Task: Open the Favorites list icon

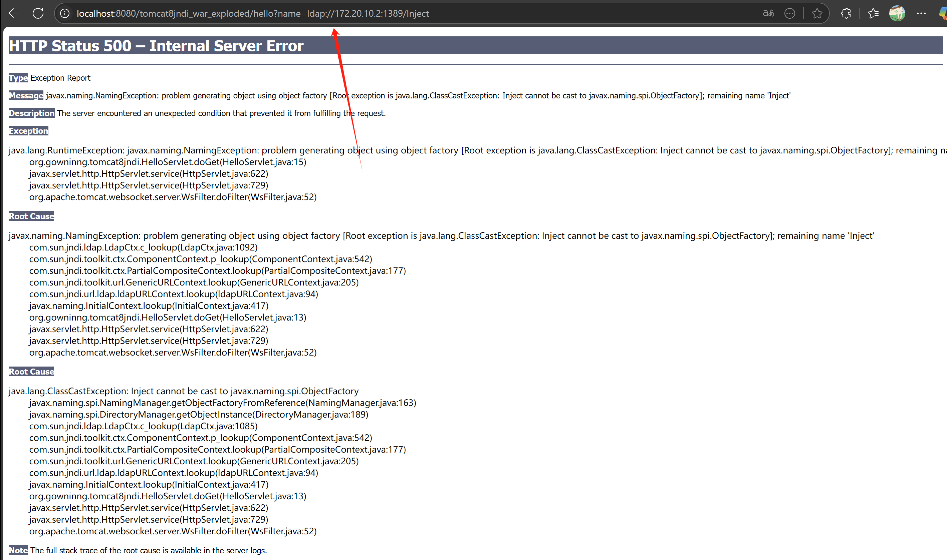Action: click(x=873, y=13)
